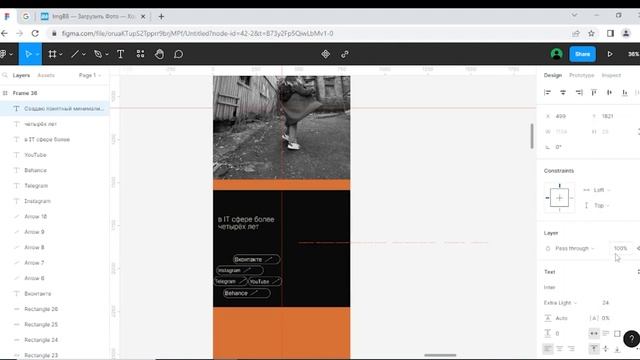The width and height of the screenshot is (640, 360).
Task: Go back in browser history
Action: click(x=4, y=33)
